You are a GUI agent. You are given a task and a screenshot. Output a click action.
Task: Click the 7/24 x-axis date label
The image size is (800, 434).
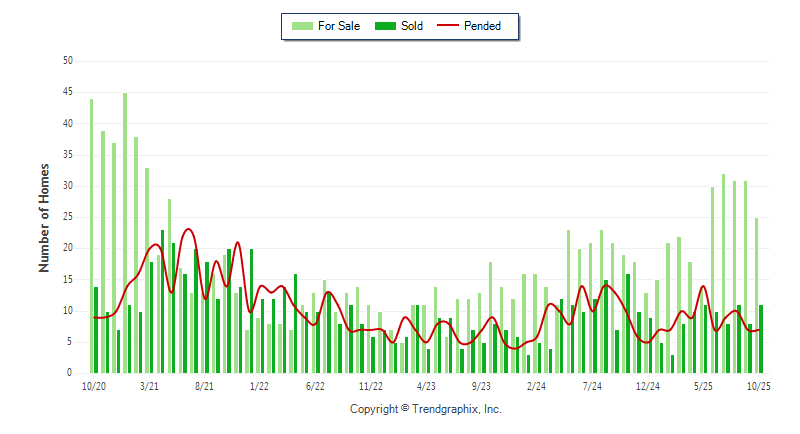[592, 385]
